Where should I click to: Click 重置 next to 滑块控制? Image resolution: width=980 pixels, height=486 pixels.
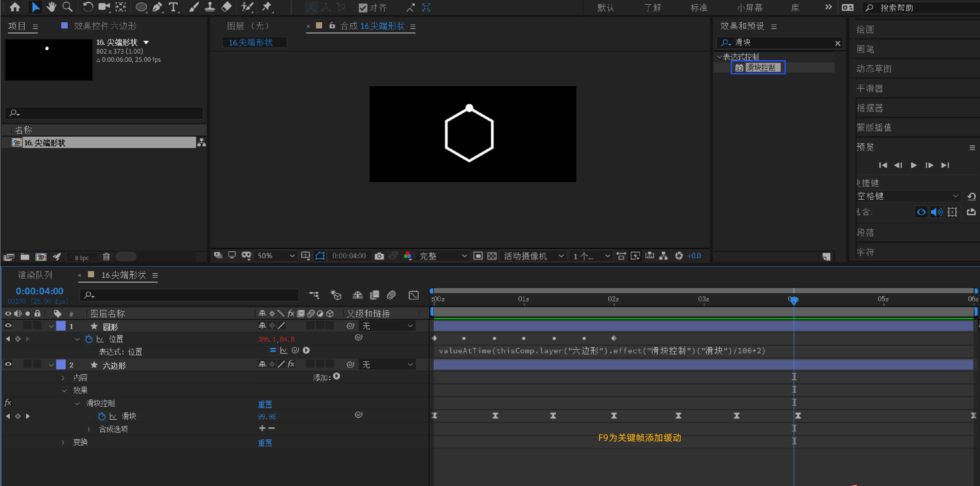click(x=265, y=404)
